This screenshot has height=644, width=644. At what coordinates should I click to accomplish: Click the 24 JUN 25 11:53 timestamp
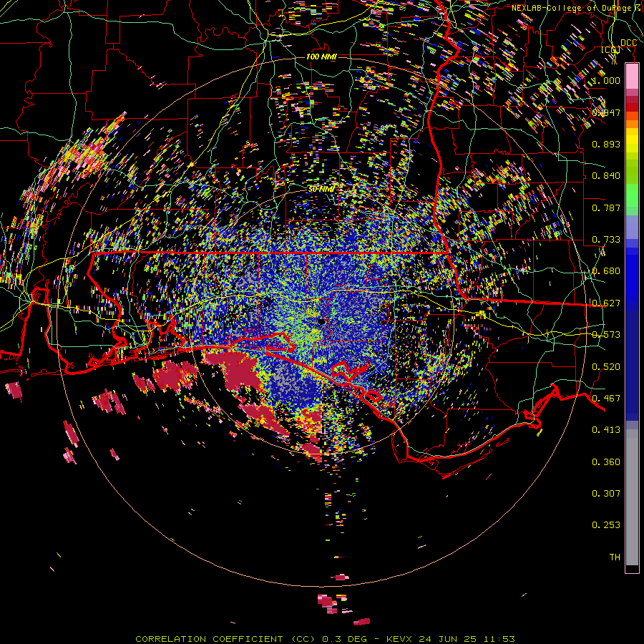click(467, 639)
